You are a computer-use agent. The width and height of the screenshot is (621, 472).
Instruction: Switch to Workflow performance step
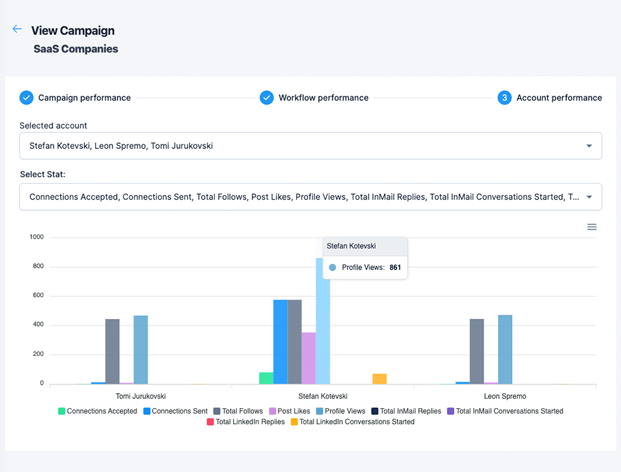tap(323, 98)
